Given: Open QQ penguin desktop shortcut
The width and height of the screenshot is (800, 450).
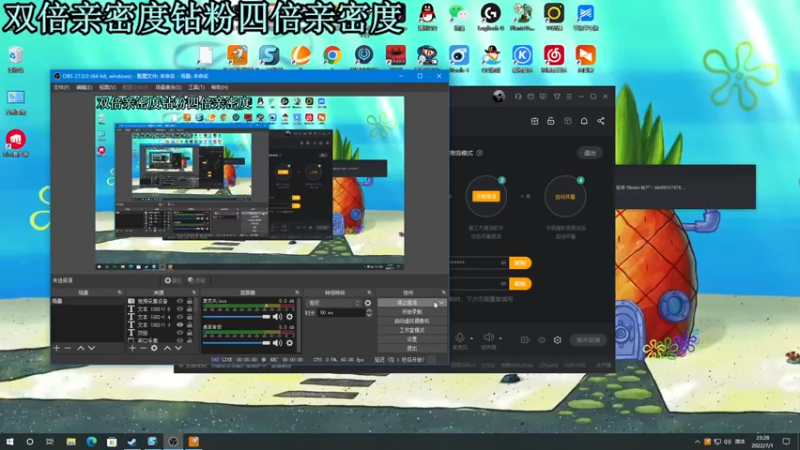Looking at the screenshot, I should [x=427, y=13].
